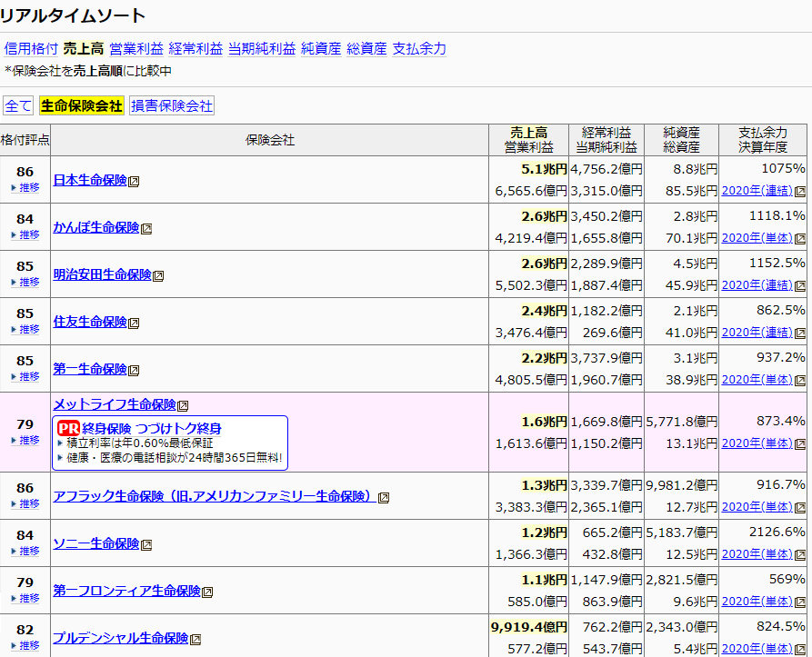
Task: Open external link icon beside 第一生命保険
Action: pyautogui.click(x=134, y=371)
